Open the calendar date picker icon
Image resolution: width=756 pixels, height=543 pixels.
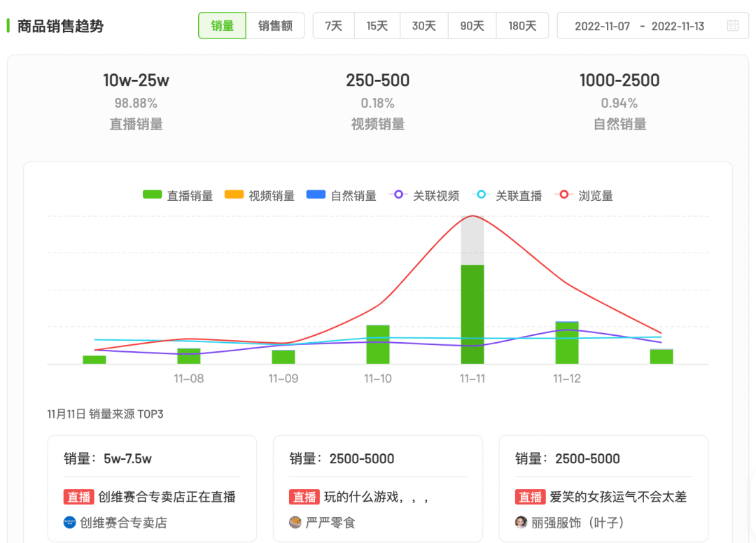[x=732, y=25]
